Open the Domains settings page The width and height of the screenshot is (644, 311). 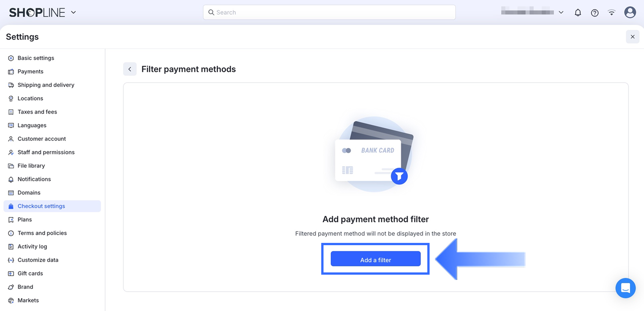pos(29,193)
